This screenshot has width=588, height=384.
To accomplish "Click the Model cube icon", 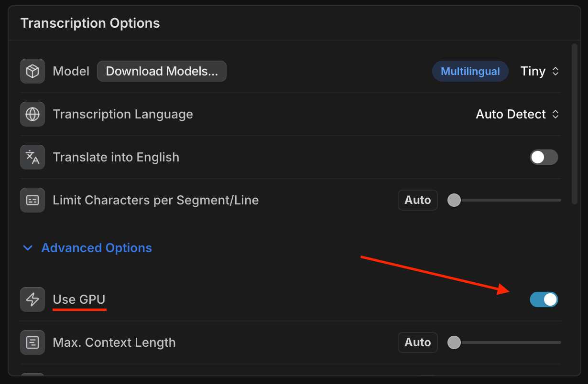I will pyautogui.click(x=33, y=71).
